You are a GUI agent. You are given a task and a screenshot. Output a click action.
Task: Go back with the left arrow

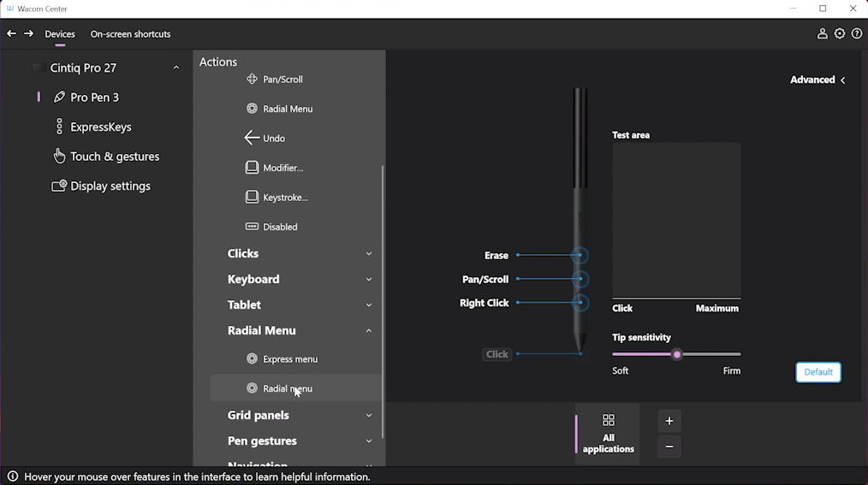pos(11,33)
